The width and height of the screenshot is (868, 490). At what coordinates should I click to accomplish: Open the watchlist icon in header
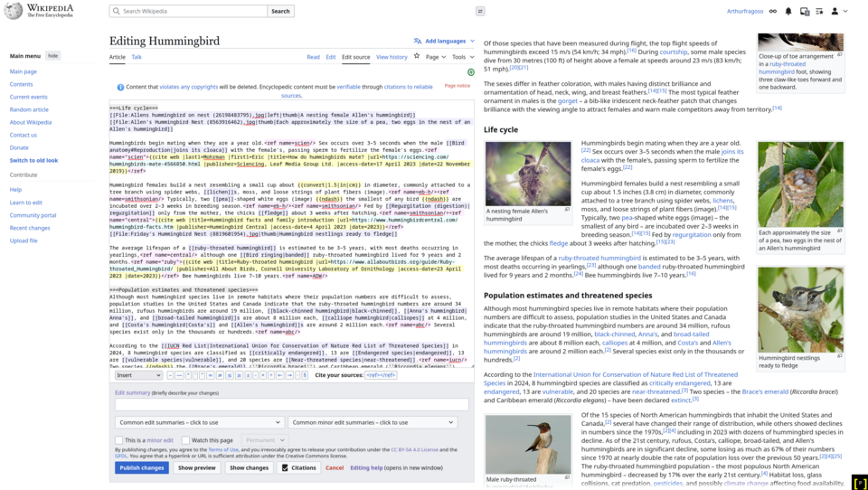819,11
